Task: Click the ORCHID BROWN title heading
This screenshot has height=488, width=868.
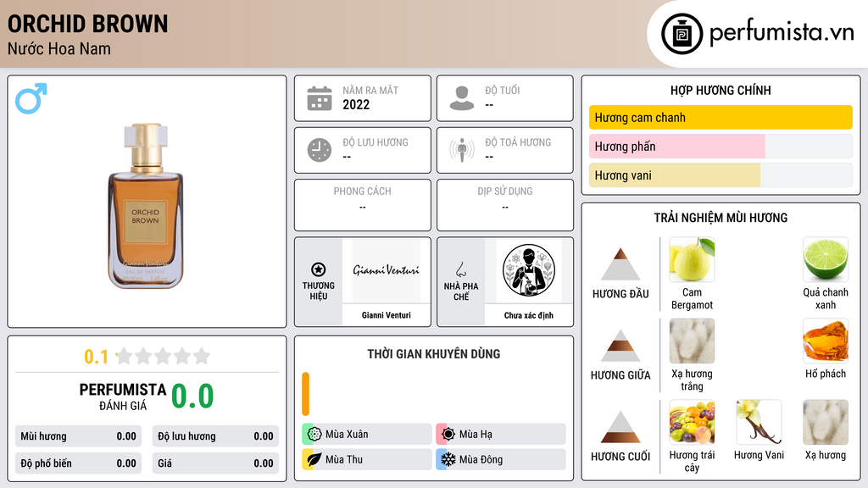Action: (87, 24)
